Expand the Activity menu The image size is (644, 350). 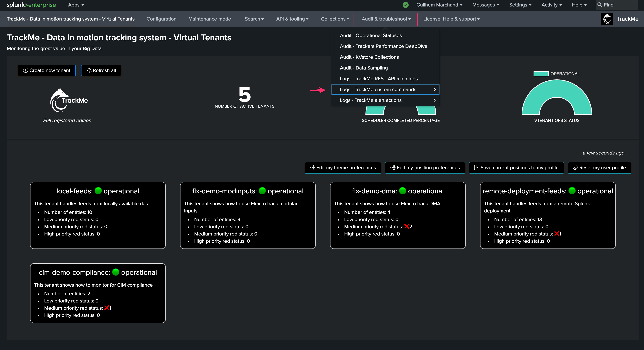552,5
